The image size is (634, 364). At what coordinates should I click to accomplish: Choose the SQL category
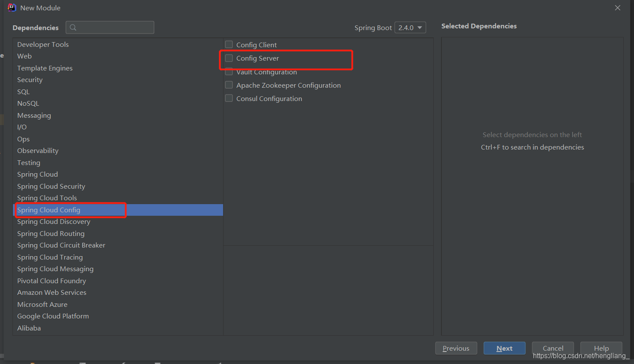118,92
